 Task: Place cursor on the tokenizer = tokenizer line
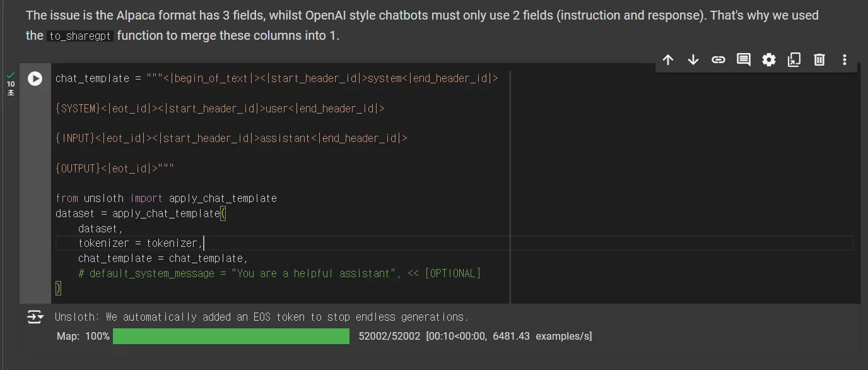click(x=141, y=244)
